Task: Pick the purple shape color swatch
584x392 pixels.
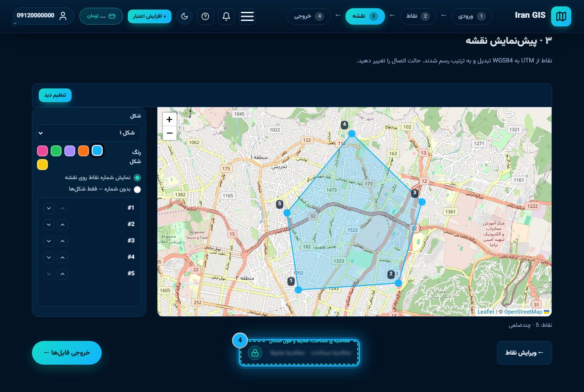Action: tap(70, 151)
